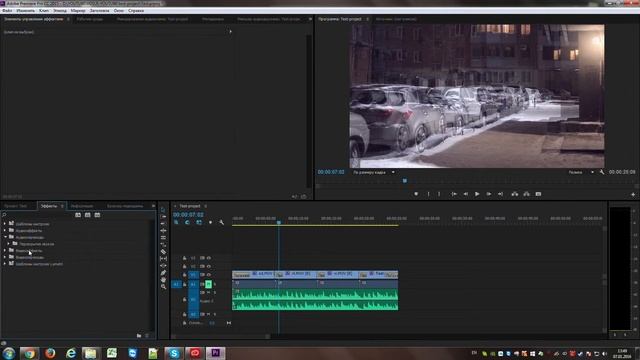
Task: Toggle Linked Selection in timeline
Action: [199, 222]
